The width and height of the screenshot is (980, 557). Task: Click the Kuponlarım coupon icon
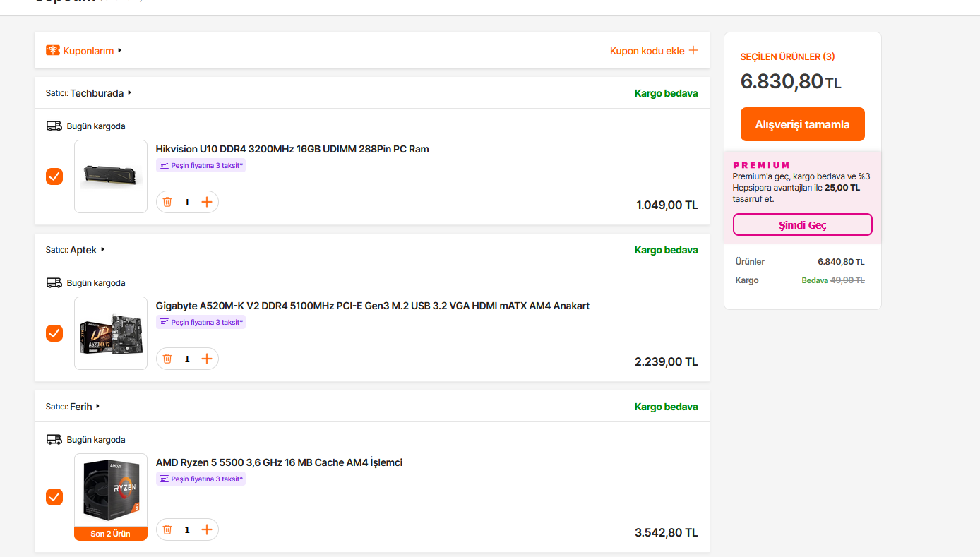[x=53, y=51]
